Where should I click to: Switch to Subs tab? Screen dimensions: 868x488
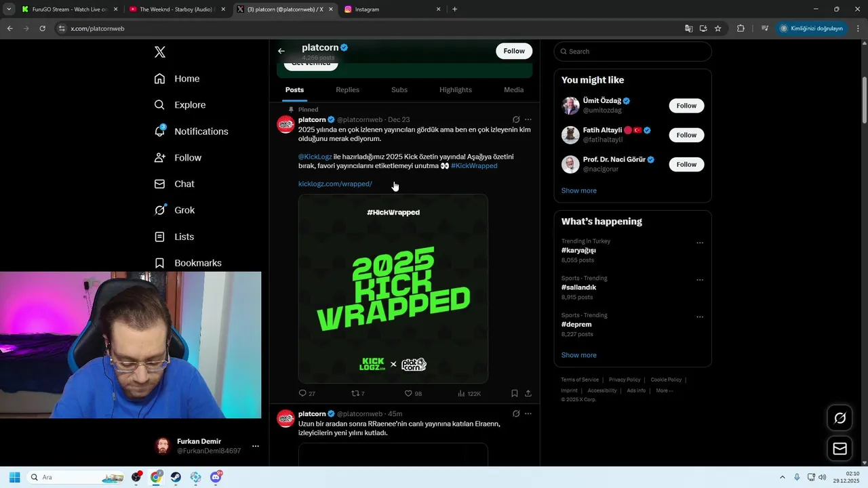coord(399,89)
